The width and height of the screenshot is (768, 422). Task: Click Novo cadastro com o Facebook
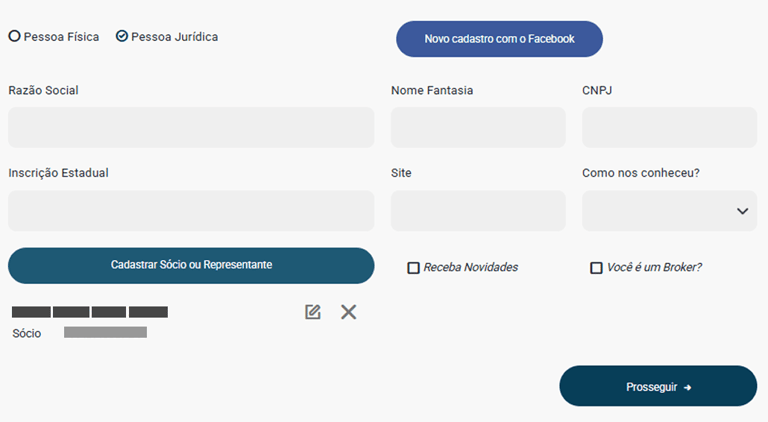coord(499,39)
